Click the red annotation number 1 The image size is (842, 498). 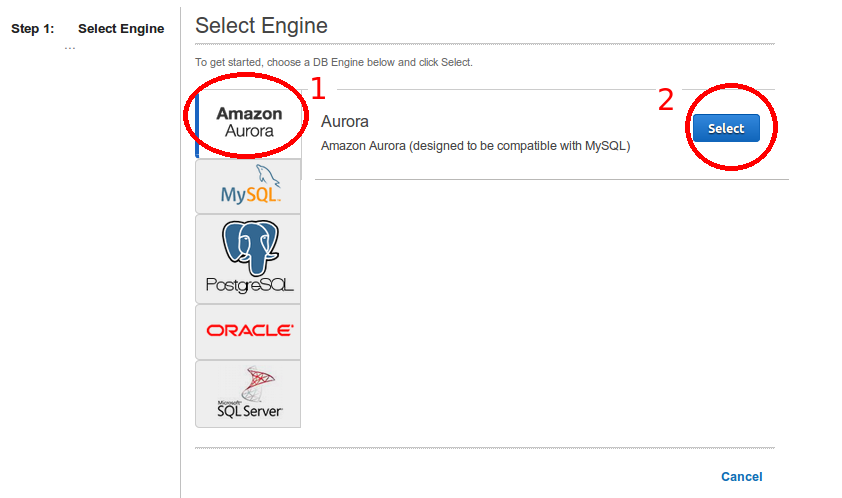[318, 89]
